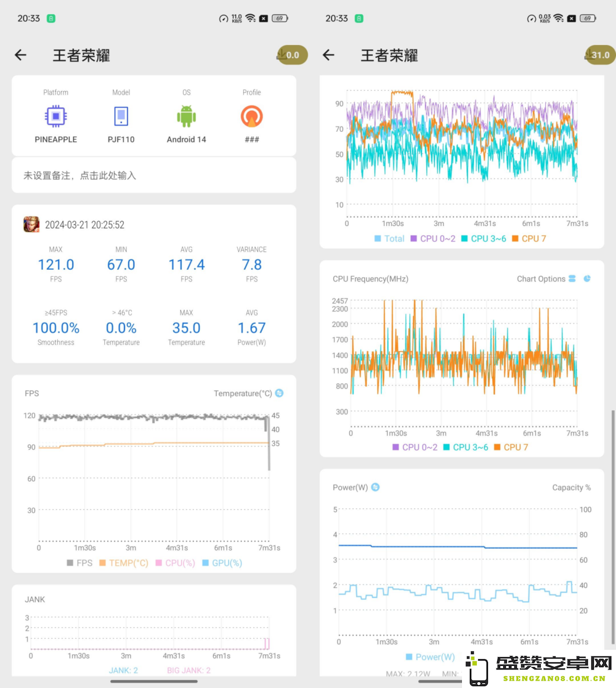
Task: Tap the MAX 35.0 Temperature value
Action: coord(187,328)
